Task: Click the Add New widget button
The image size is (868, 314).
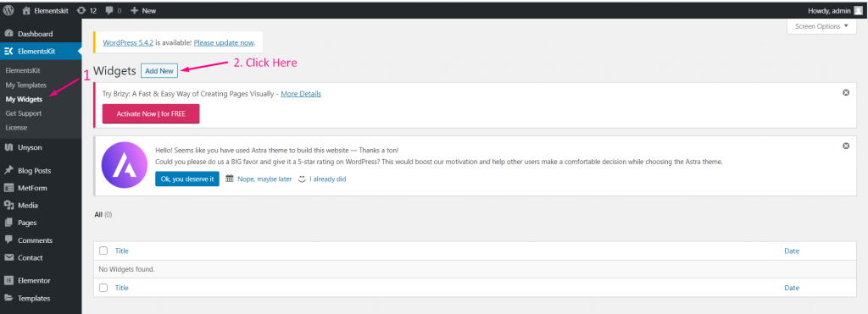Action: (159, 71)
